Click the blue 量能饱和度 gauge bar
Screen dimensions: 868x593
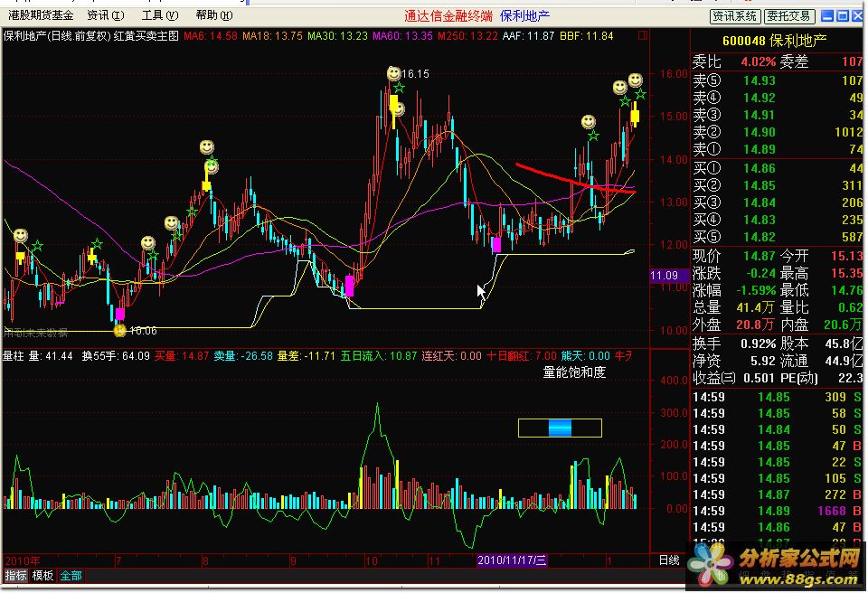[x=560, y=428]
